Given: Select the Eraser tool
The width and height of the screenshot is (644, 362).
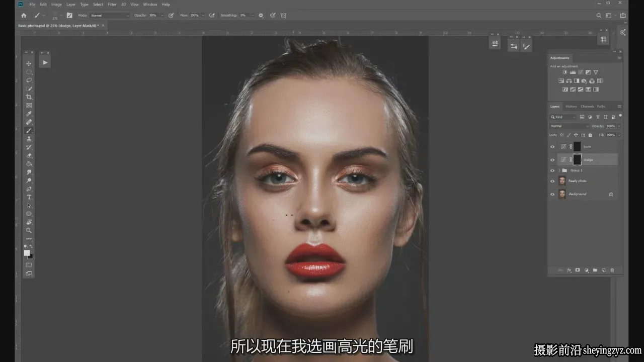Looking at the screenshot, I should click(x=29, y=155).
